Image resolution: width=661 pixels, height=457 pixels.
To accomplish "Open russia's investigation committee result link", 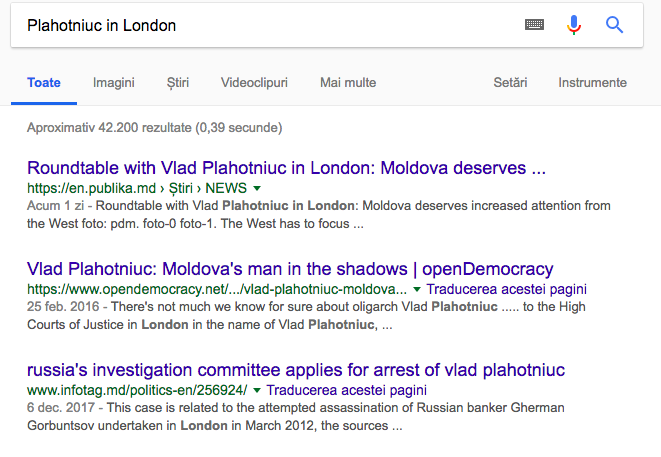I will tap(296, 370).
